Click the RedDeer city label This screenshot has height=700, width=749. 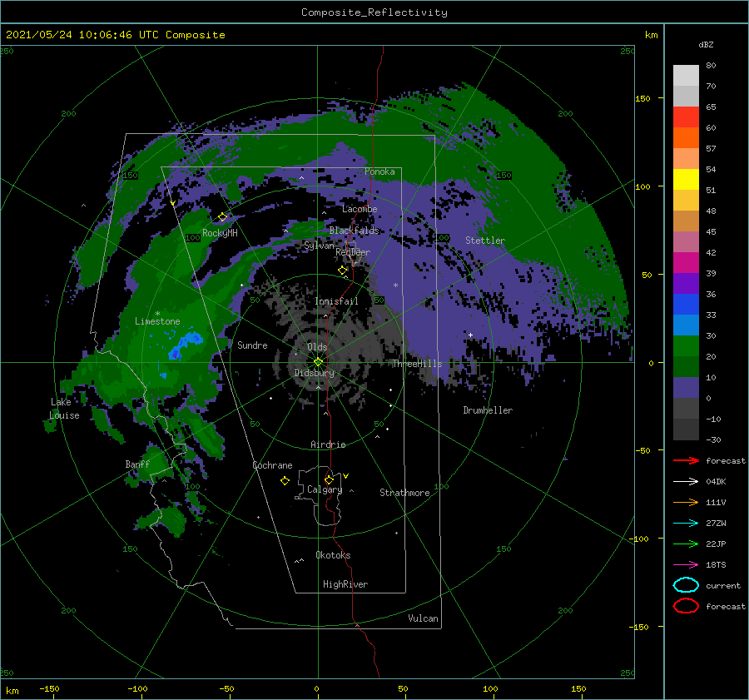click(353, 252)
